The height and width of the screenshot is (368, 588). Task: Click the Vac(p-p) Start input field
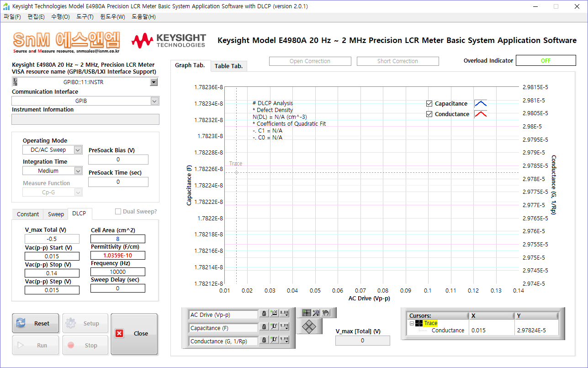click(x=52, y=256)
